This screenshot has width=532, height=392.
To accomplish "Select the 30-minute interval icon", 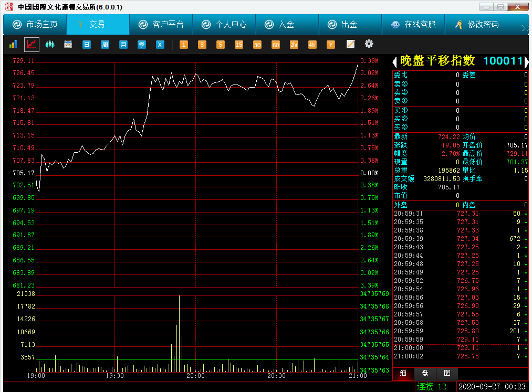I will click(257, 45).
